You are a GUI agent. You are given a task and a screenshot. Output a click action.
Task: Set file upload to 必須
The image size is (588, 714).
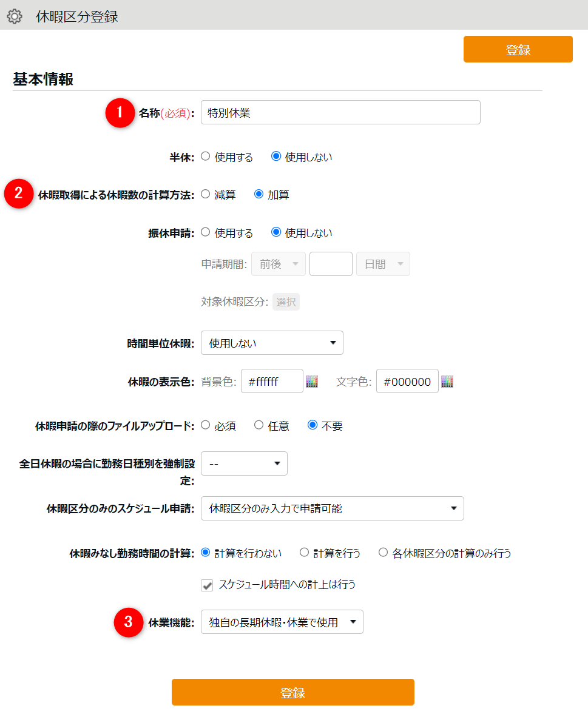pos(206,425)
